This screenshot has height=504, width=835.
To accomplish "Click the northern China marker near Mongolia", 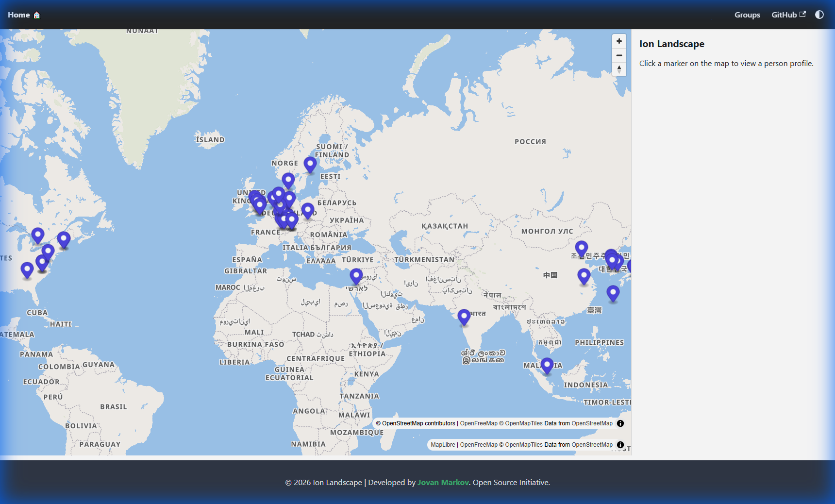I will tap(582, 248).
